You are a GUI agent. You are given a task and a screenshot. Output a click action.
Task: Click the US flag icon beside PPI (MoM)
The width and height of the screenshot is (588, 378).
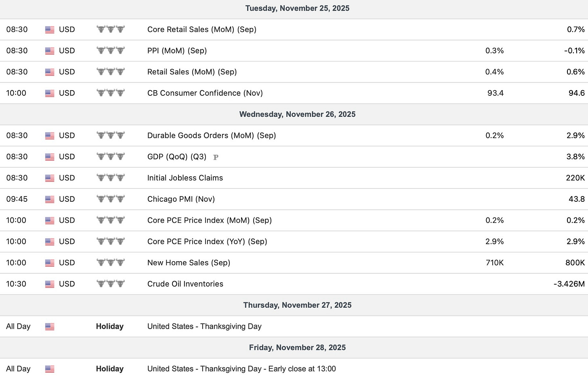click(50, 51)
